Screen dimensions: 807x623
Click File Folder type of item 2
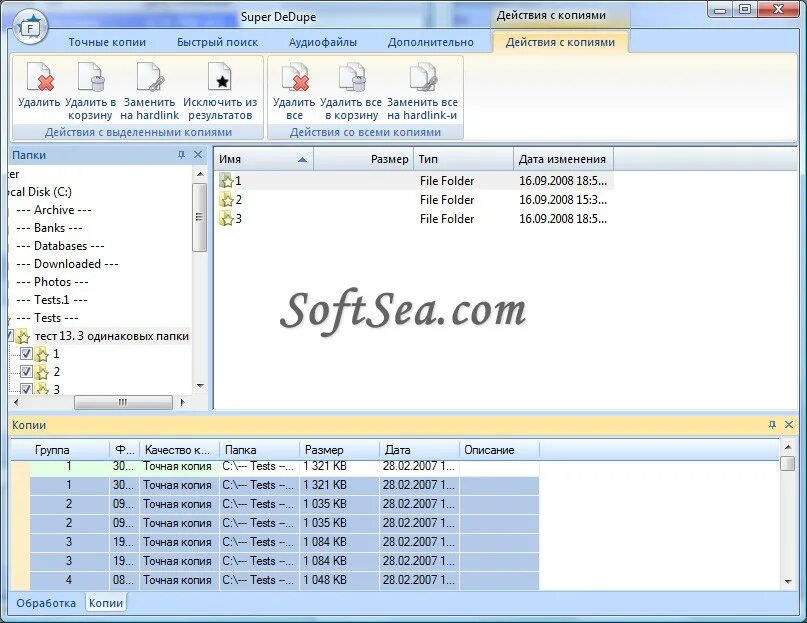tap(447, 200)
